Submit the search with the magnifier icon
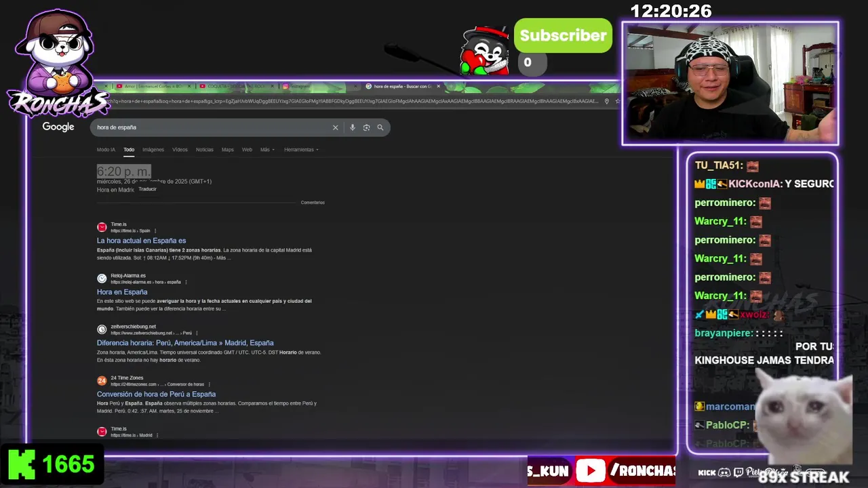The width and height of the screenshot is (868, 488). 380,127
